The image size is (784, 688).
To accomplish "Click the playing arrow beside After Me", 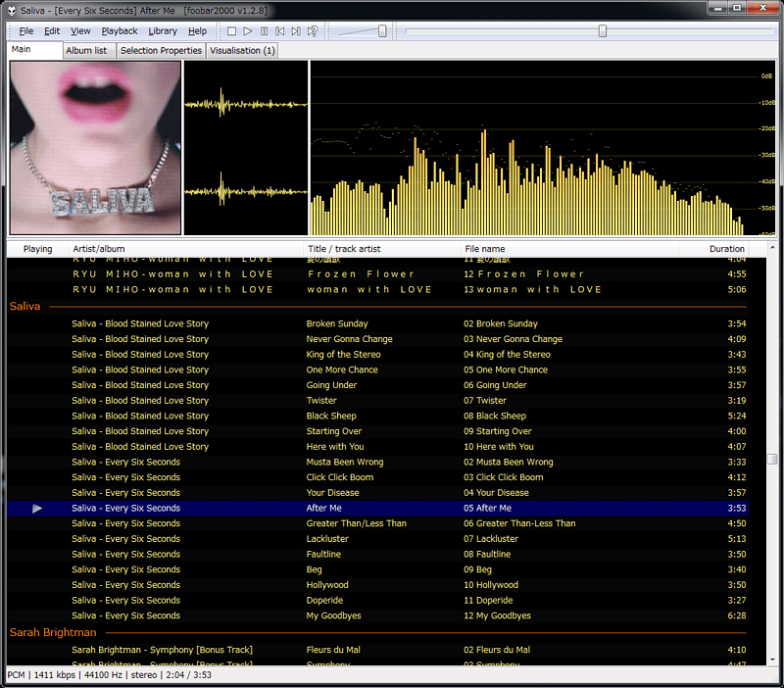I will point(37,508).
